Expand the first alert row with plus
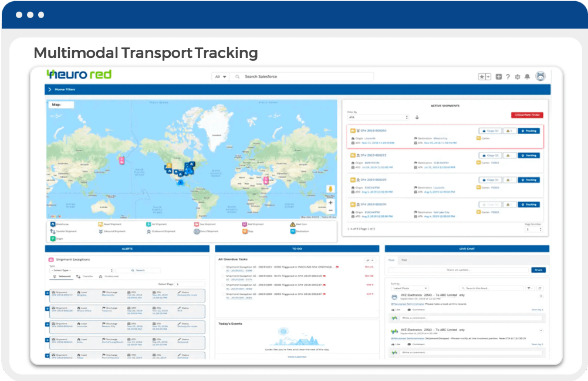This screenshot has height=381, width=588. point(47,293)
